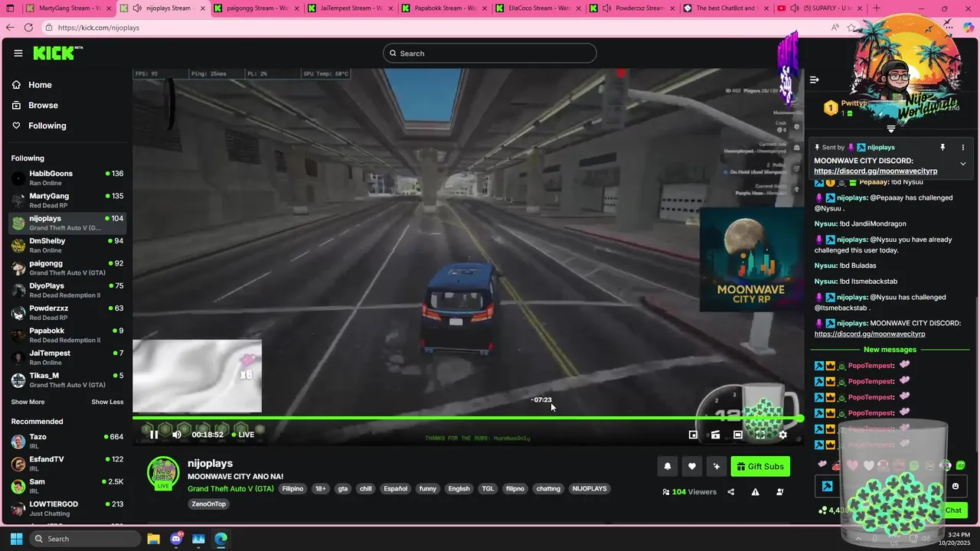Open Microsoft Edge from taskbar
Screen dimensions: 980x551
220,539
